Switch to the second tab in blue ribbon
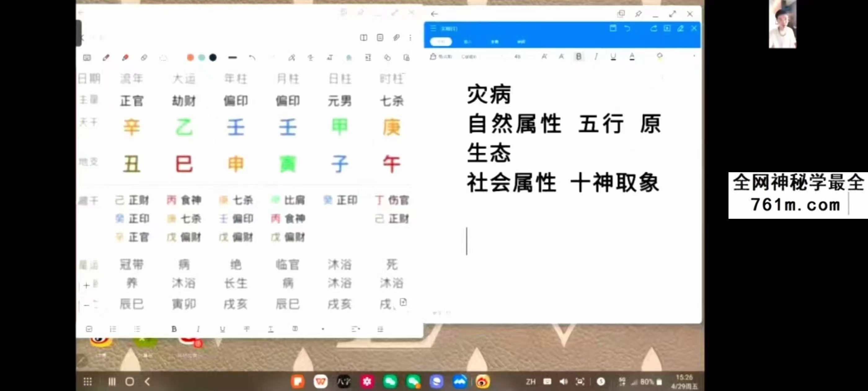 tap(467, 42)
